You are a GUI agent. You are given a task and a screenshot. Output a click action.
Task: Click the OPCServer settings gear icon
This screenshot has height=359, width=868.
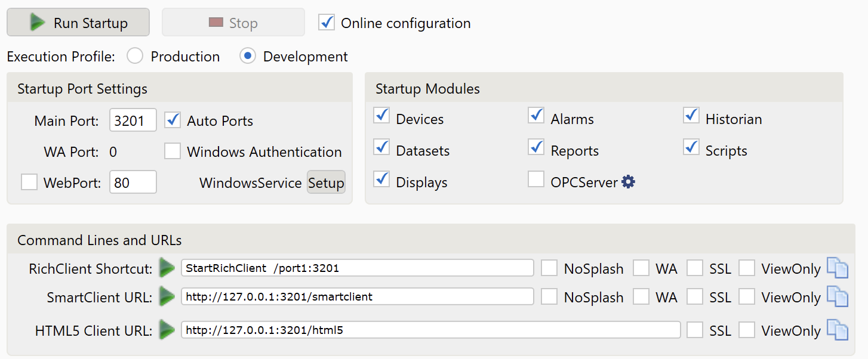[x=628, y=182]
